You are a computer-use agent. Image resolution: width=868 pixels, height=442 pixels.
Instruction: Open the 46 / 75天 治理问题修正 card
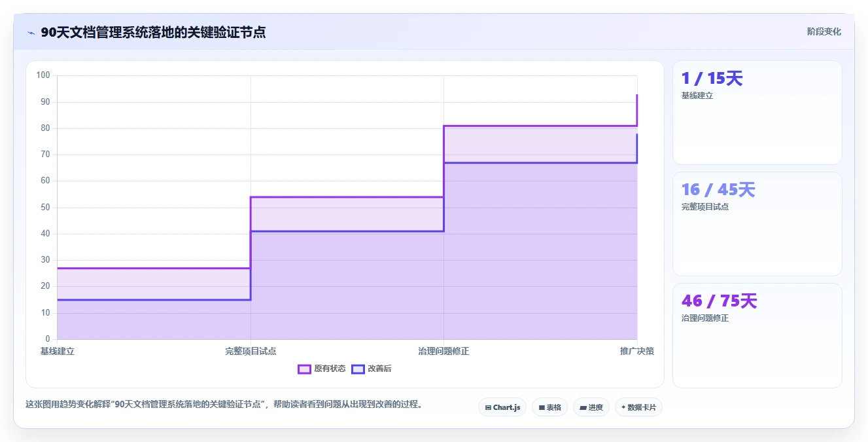(x=757, y=335)
